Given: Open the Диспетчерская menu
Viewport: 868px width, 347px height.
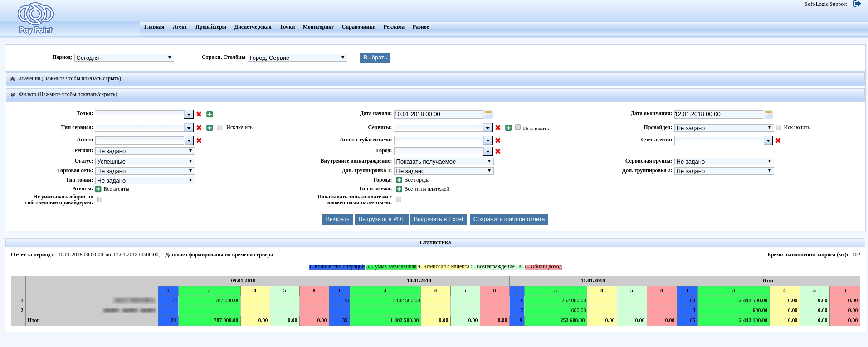Looking at the screenshot, I should tap(253, 27).
